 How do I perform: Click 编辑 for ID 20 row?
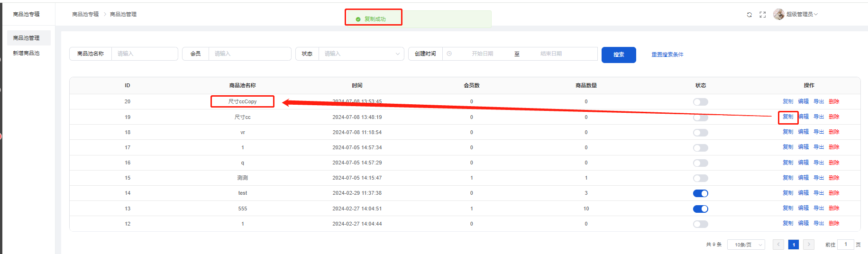click(804, 101)
